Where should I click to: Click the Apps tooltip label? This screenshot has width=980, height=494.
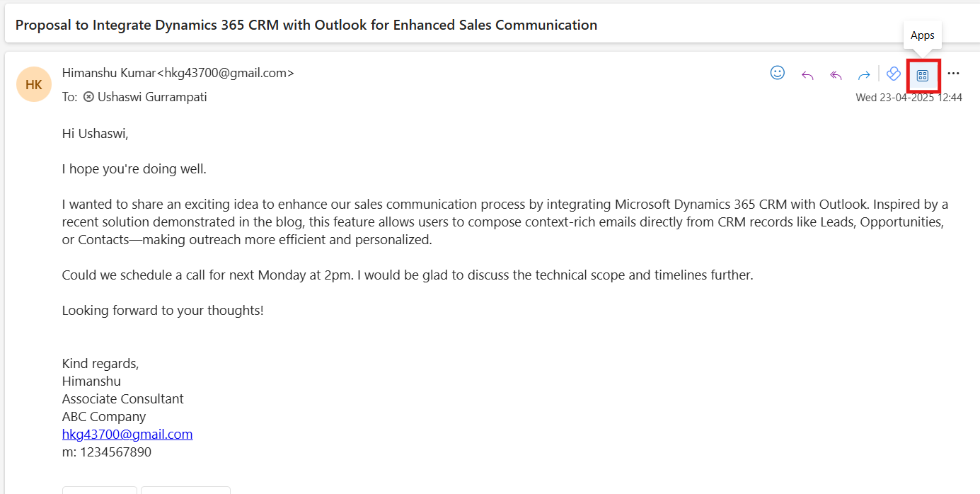click(x=922, y=35)
